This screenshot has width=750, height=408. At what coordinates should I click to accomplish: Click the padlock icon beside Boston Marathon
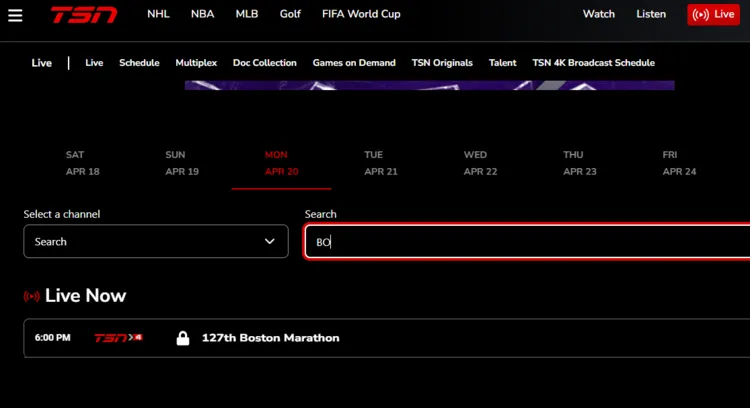click(182, 338)
